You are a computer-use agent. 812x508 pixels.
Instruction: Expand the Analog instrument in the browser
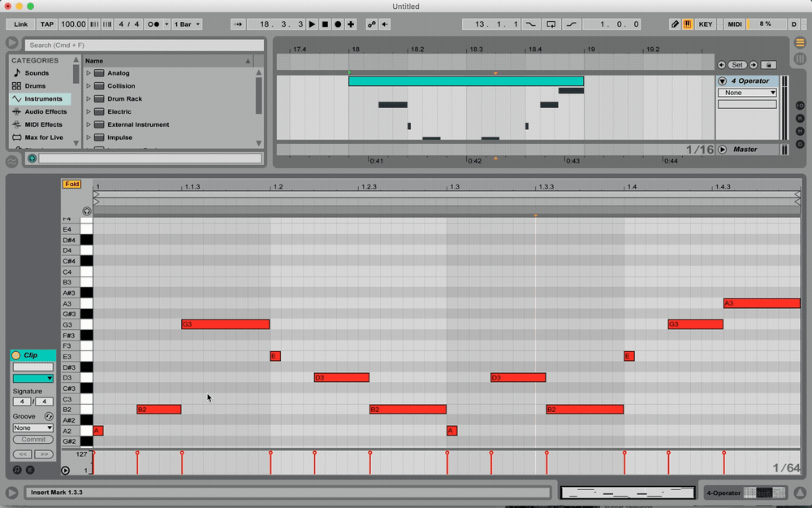(89, 72)
